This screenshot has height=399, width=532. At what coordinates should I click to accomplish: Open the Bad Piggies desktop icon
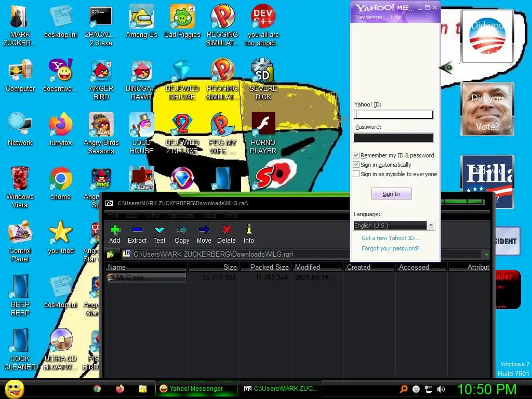182,21
